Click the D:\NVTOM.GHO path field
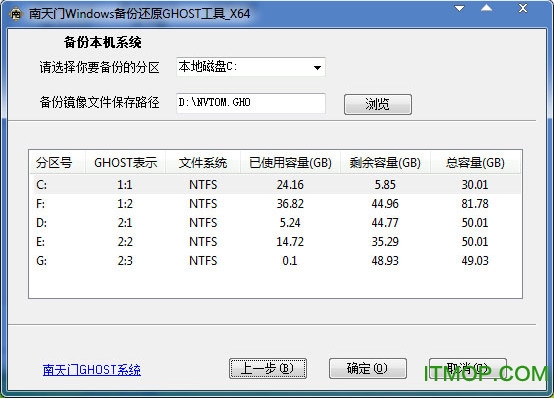 251,103
